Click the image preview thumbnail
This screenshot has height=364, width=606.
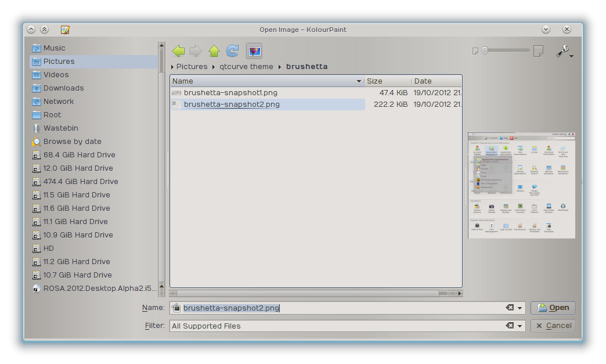click(521, 185)
